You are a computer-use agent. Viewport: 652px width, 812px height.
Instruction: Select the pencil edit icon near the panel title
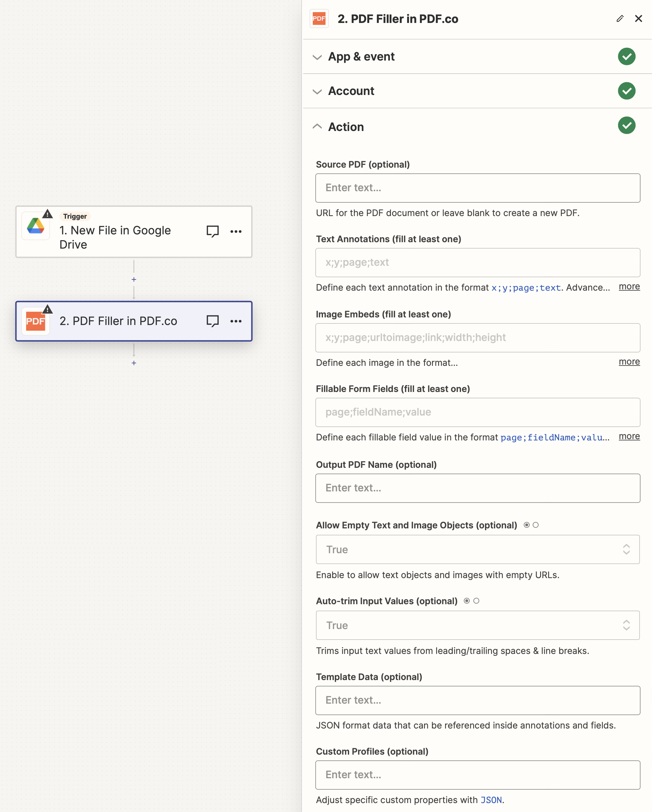(x=619, y=18)
